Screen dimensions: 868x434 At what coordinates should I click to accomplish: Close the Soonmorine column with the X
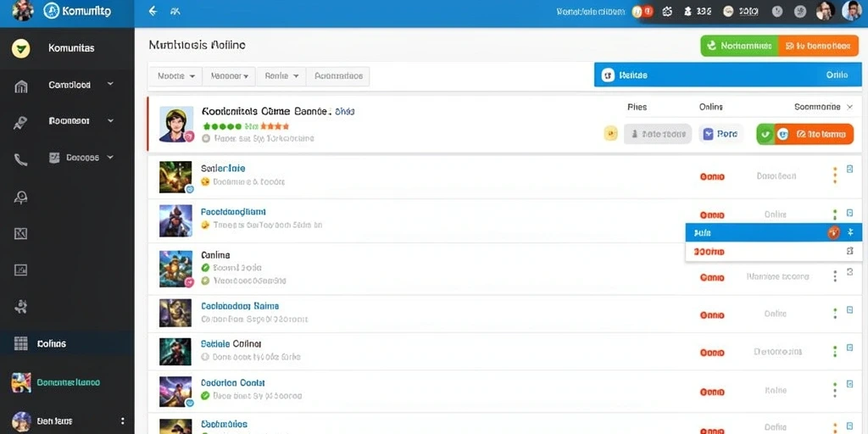(849, 107)
